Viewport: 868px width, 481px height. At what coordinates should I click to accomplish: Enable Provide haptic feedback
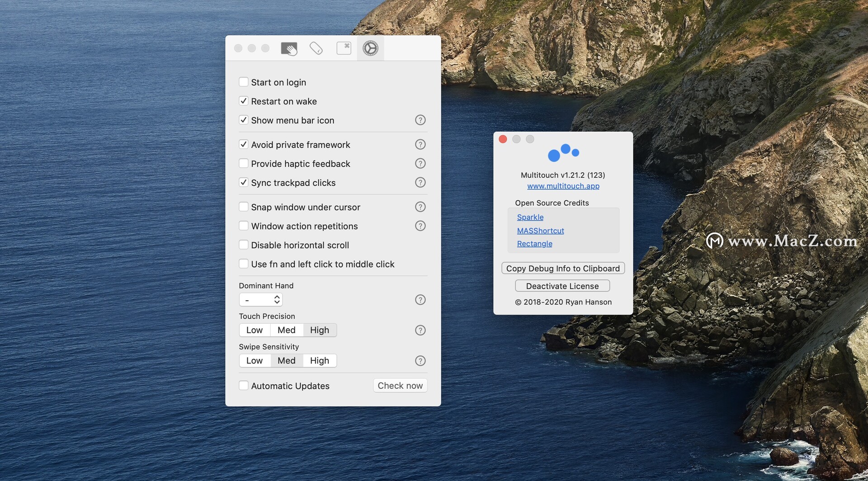click(243, 163)
